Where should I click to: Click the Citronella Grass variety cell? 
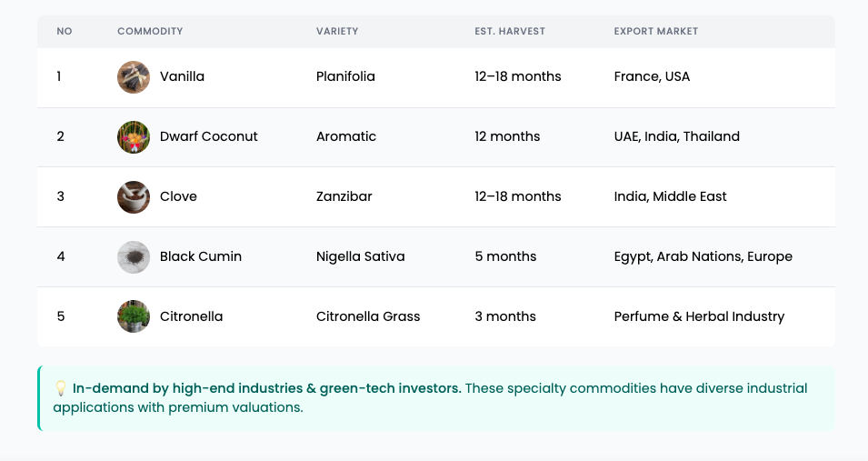tap(368, 316)
